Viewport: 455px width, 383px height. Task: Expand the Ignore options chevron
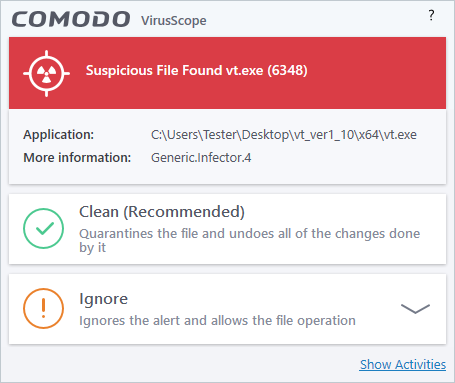coord(415,309)
